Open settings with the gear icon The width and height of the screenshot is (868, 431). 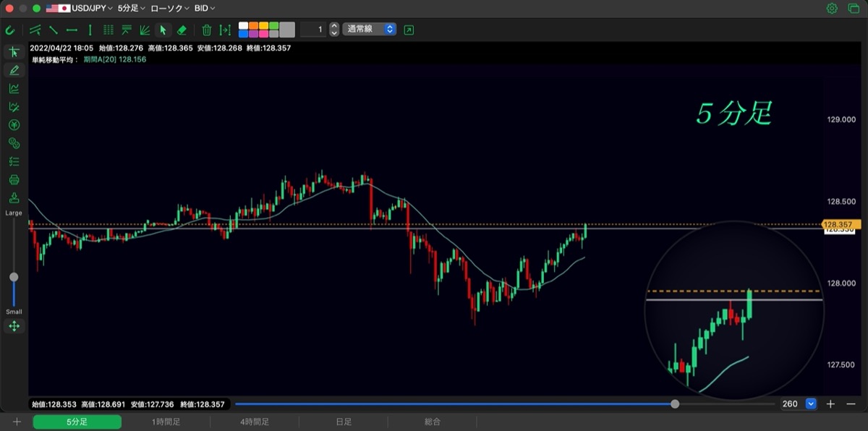(832, 8)
